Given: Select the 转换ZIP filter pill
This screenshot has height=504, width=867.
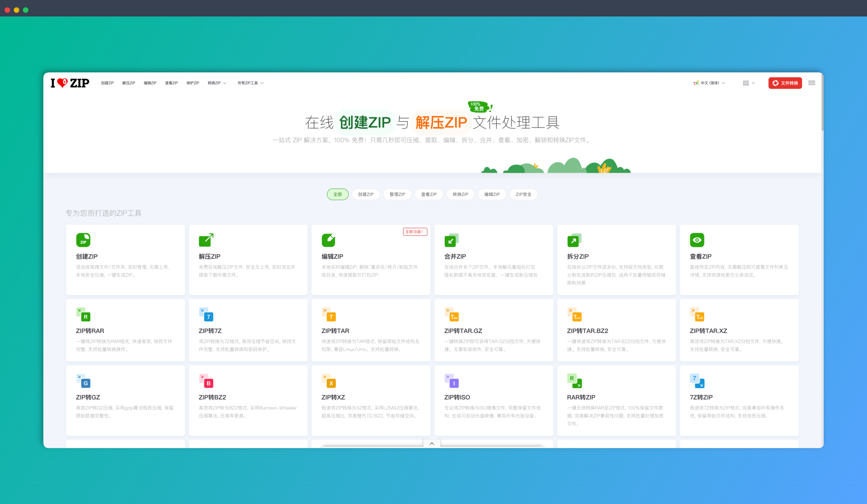Looking at the screenshot, I should pos(460,194).
